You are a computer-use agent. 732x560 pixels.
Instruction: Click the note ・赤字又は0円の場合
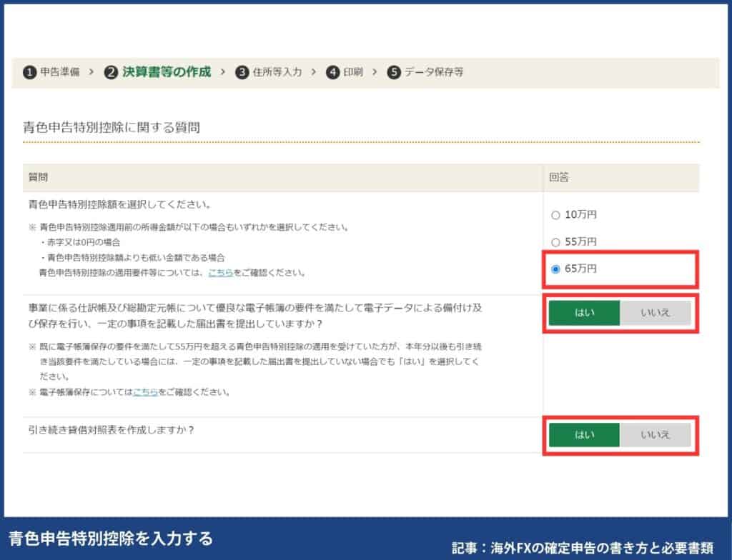[x=79, y=242]
